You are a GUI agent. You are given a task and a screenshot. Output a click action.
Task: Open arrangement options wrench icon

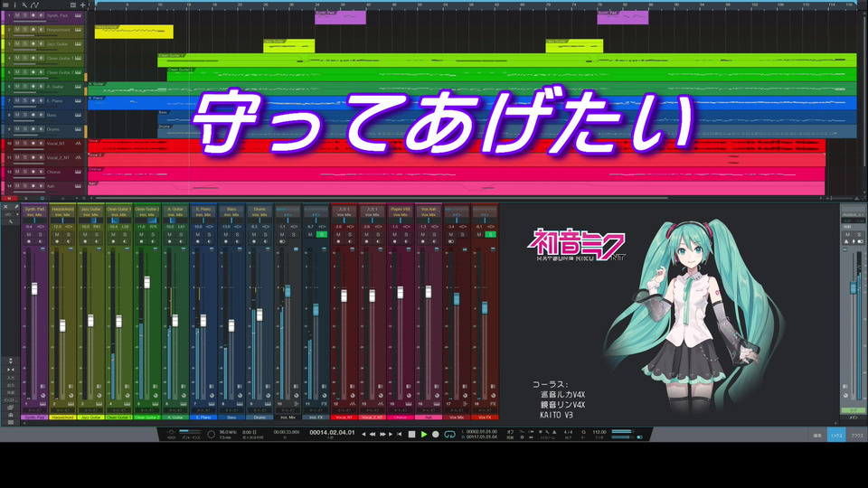pos(24,5)
